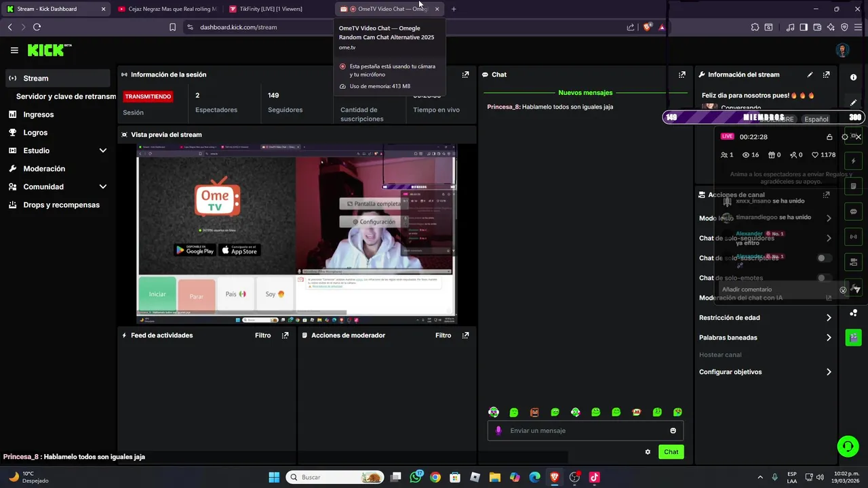Open Restricción de edad settings chevron

pos(829,317)
